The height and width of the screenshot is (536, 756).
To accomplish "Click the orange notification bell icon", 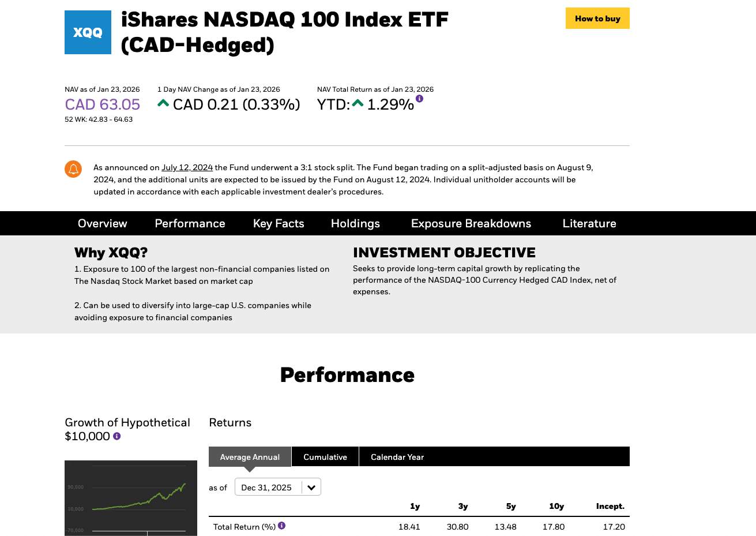I will [x=73, y=169].
